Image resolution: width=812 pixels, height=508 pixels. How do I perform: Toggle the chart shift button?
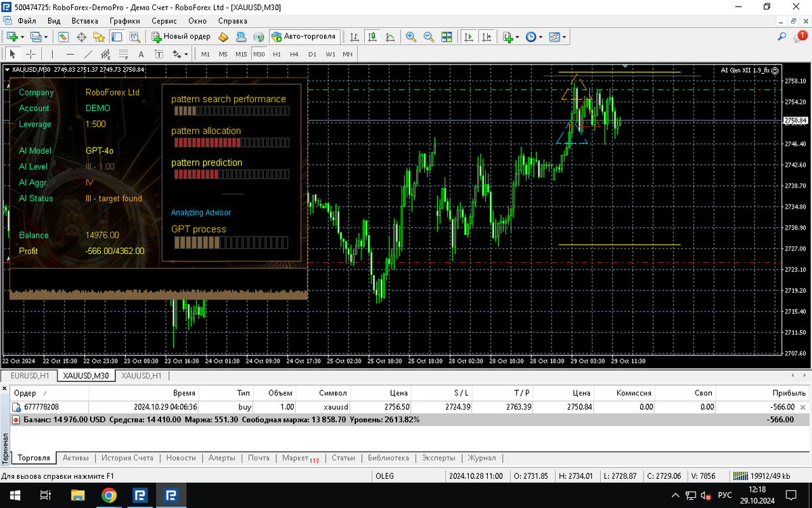pyautogui.click(x=486, y=37)
